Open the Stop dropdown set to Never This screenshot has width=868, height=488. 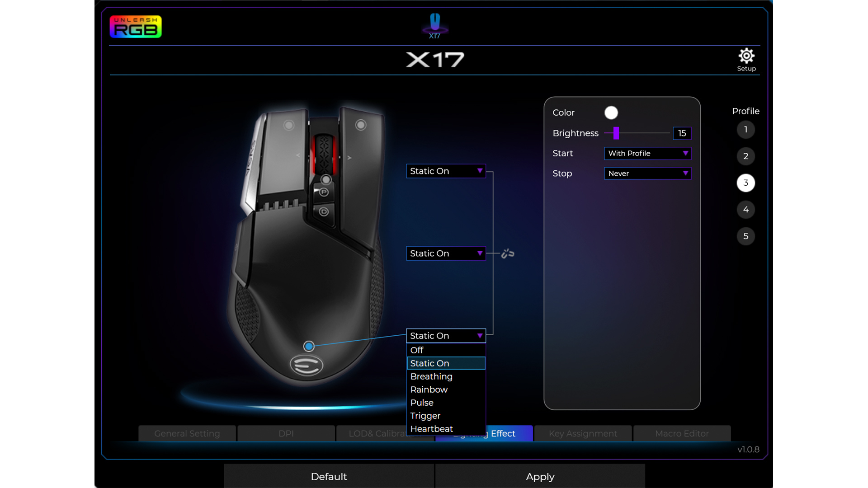pyautogui.click(x=647, y=174)
